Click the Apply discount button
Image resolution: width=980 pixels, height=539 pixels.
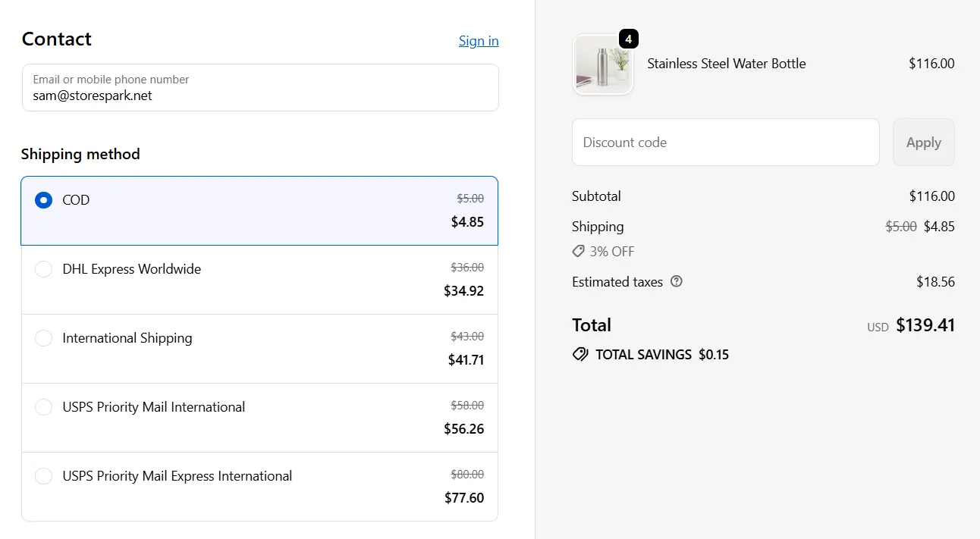pyautogui.click(x=923, y=142)
